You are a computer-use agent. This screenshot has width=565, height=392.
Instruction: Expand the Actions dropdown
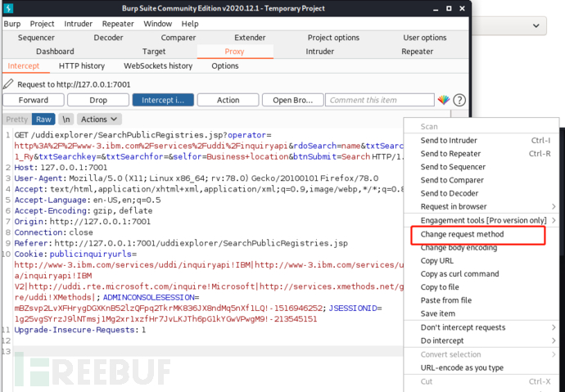[x=99, y=119]
